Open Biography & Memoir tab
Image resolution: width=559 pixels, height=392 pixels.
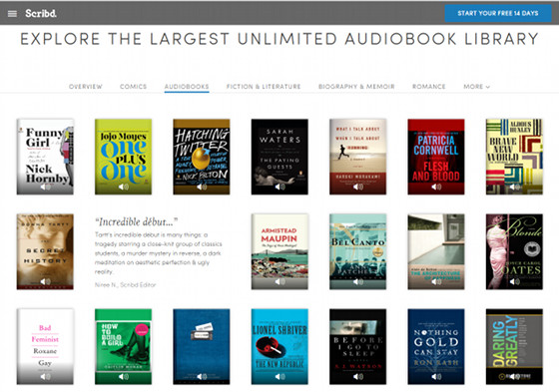click(x=356, y=87)
